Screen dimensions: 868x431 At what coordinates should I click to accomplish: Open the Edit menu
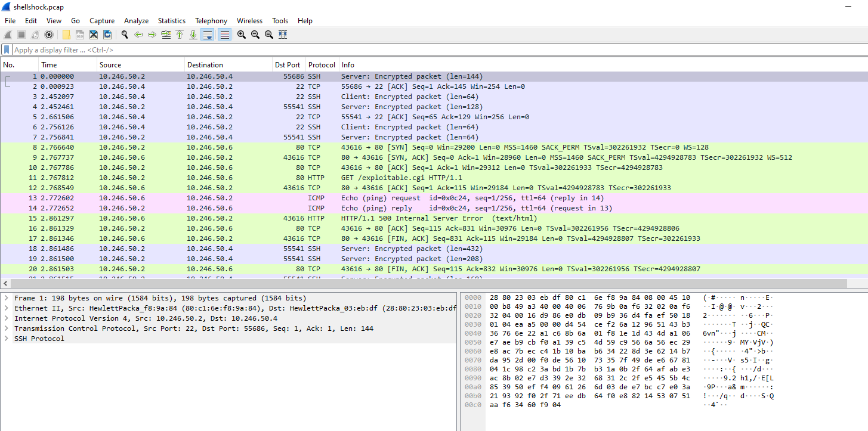point(31,20)
